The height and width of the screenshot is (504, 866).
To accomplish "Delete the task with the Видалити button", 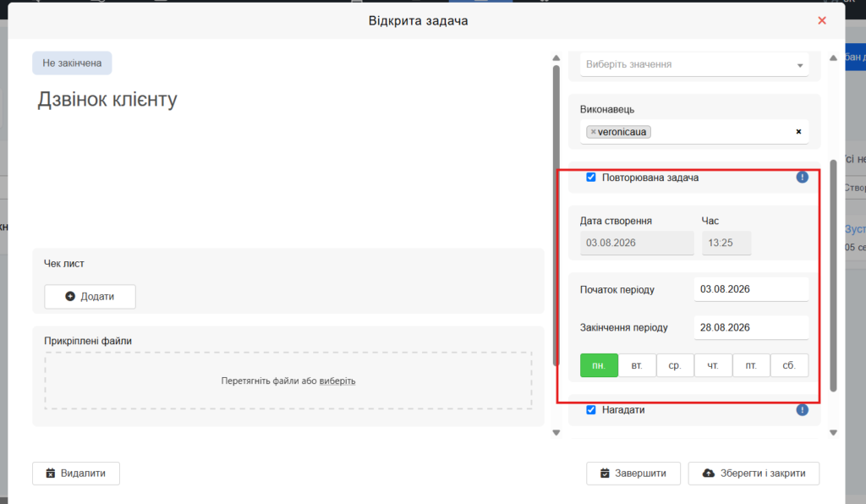I will (76, 473).
